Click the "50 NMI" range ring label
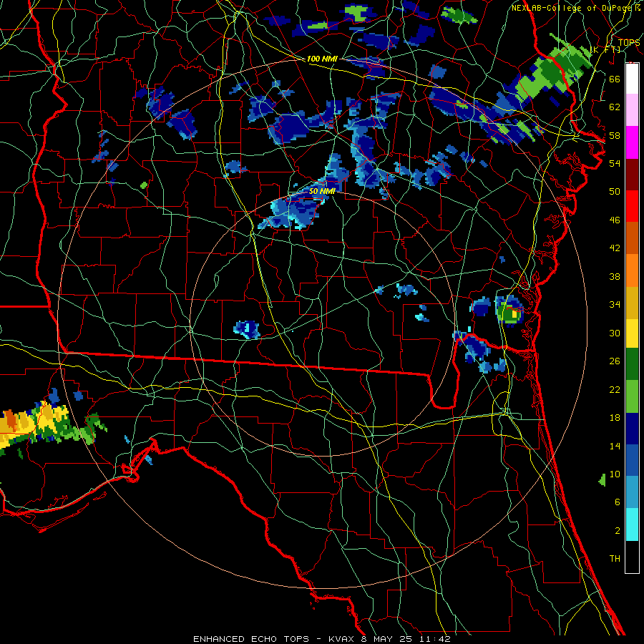This screenshot has height=644, width=644. coord(322,191)
